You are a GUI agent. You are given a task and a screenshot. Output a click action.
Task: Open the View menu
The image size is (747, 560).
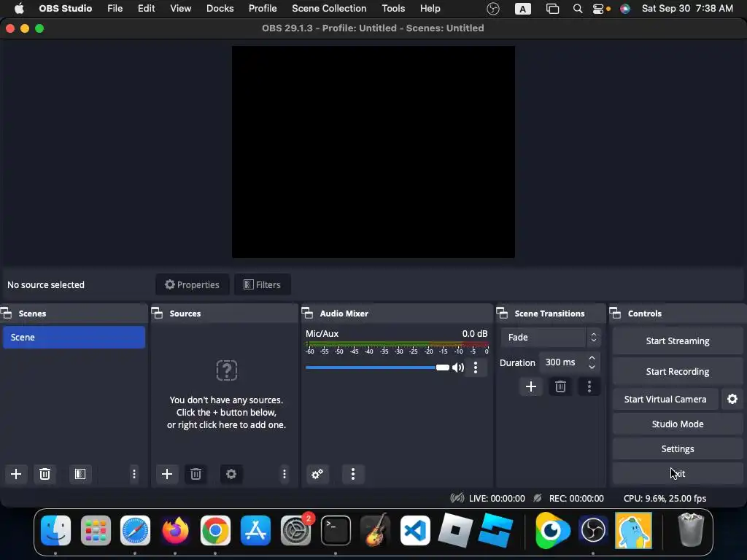181,9
